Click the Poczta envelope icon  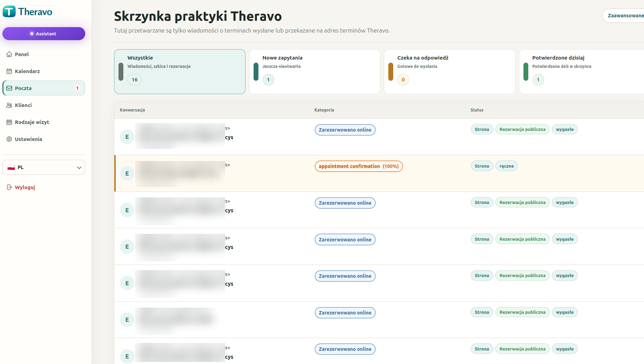[9, 88]
